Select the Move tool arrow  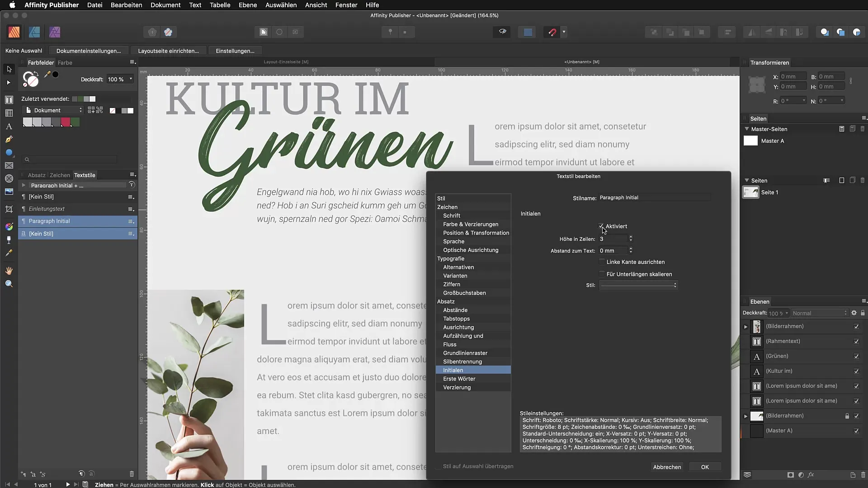(9, 69)
